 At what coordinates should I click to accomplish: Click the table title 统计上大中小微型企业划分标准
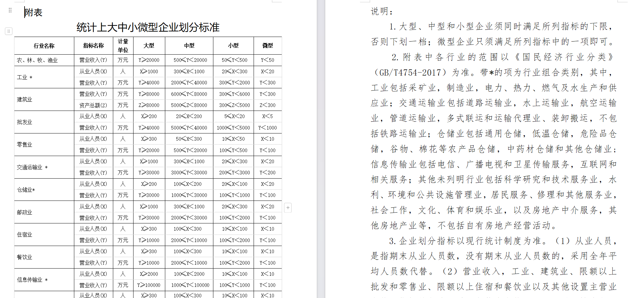(x=148, y=27)
